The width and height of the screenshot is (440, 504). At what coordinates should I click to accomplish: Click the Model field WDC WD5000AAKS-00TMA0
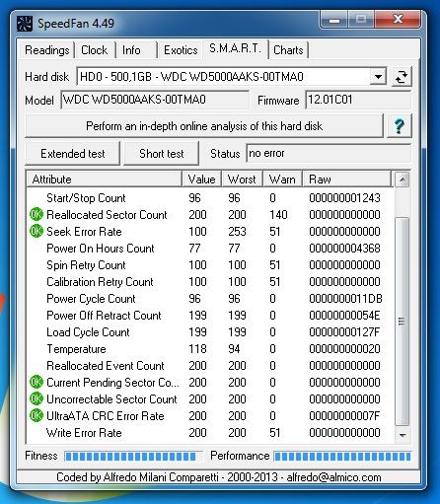(155, 100)
